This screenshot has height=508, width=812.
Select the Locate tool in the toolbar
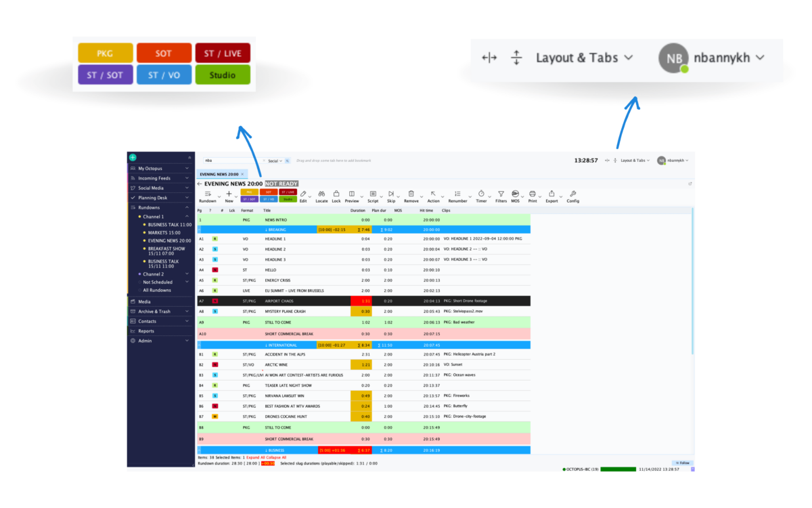pyautogui.click(x=322, y=194)
